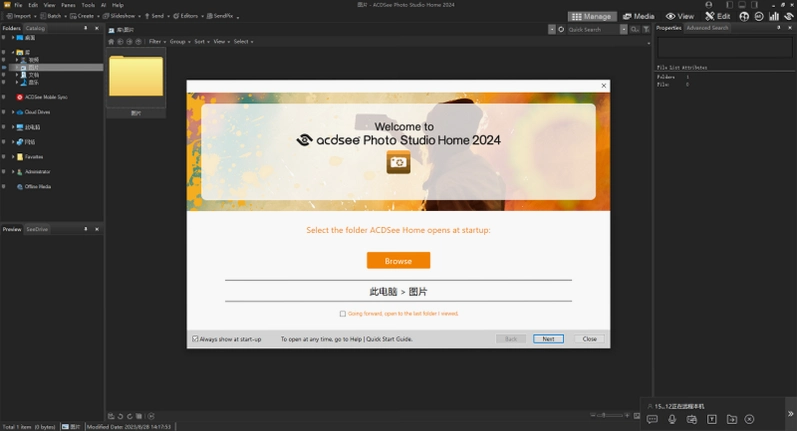Viewport: 797px width, 431px height.
Task: Close the Folders pane
Action: tap(97, 28)
